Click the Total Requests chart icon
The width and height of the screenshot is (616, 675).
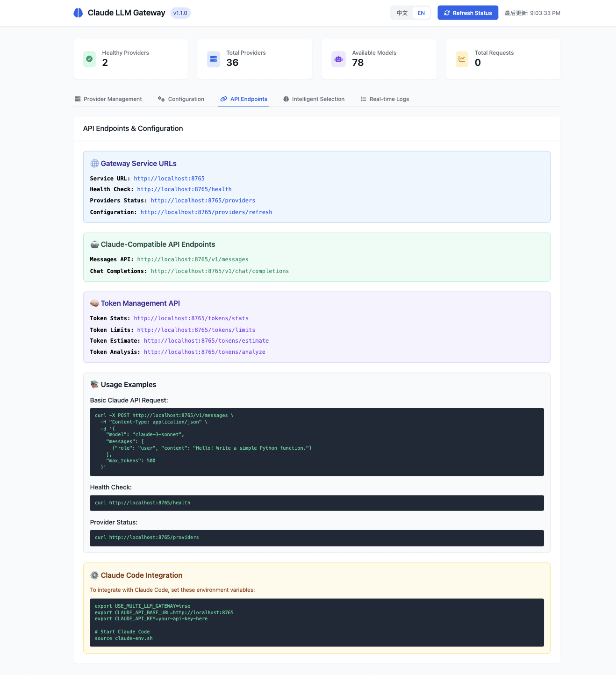point(462,59)
